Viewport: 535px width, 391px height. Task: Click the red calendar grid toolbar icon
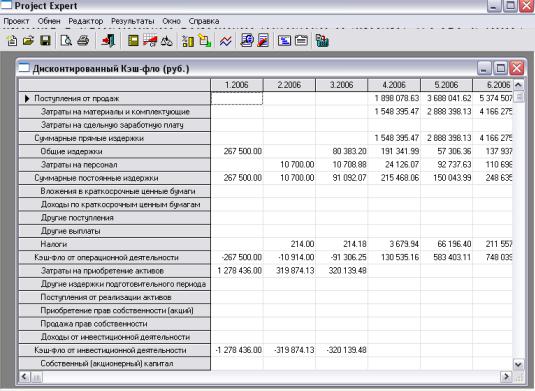[150, 41]
